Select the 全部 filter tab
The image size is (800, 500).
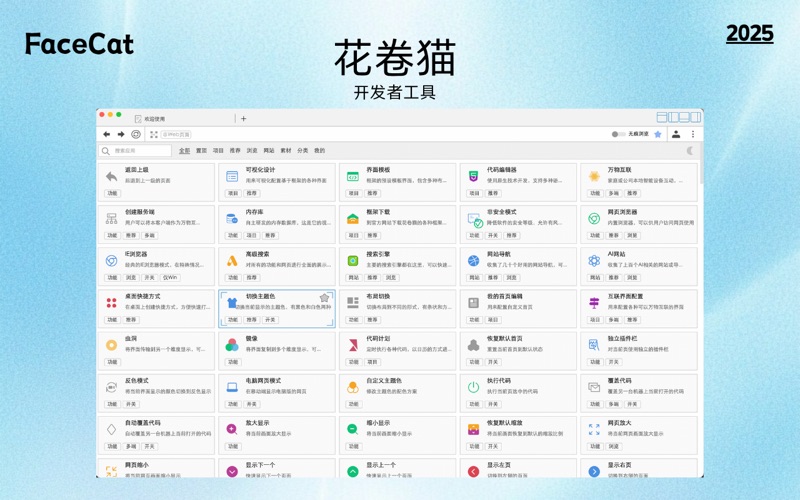tap(184, 151)
